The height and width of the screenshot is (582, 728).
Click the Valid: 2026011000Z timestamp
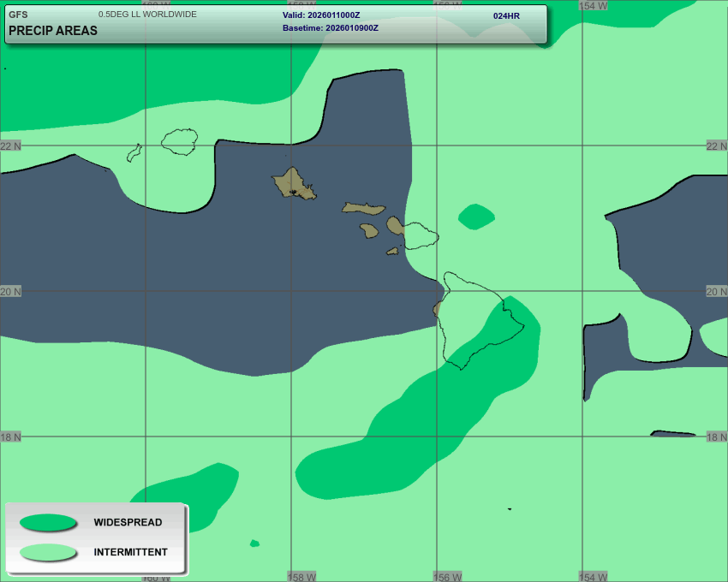pyautogui.click(x=321, y=15)
